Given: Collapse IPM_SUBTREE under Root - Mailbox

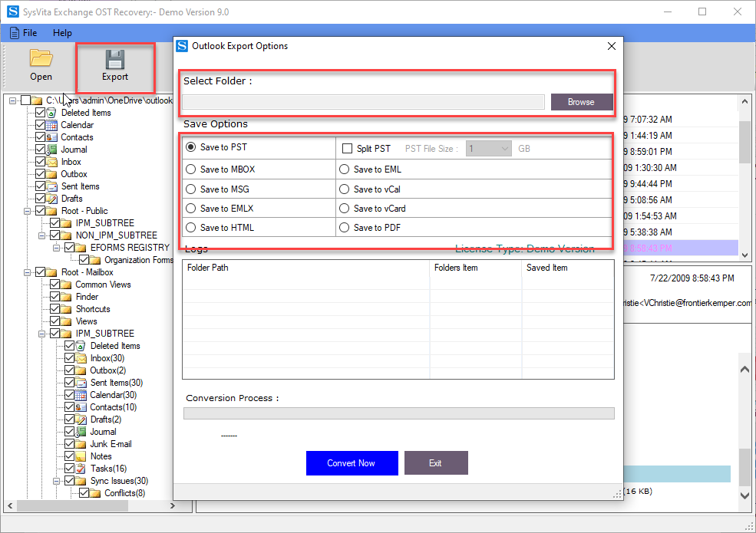Looking at the screenshot, I should point(42,334).
